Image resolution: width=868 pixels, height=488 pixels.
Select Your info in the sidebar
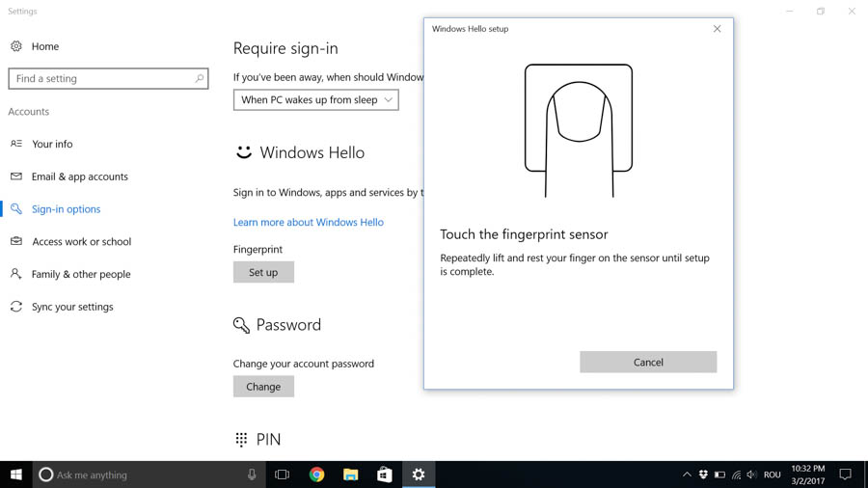(x=52, y=144)
